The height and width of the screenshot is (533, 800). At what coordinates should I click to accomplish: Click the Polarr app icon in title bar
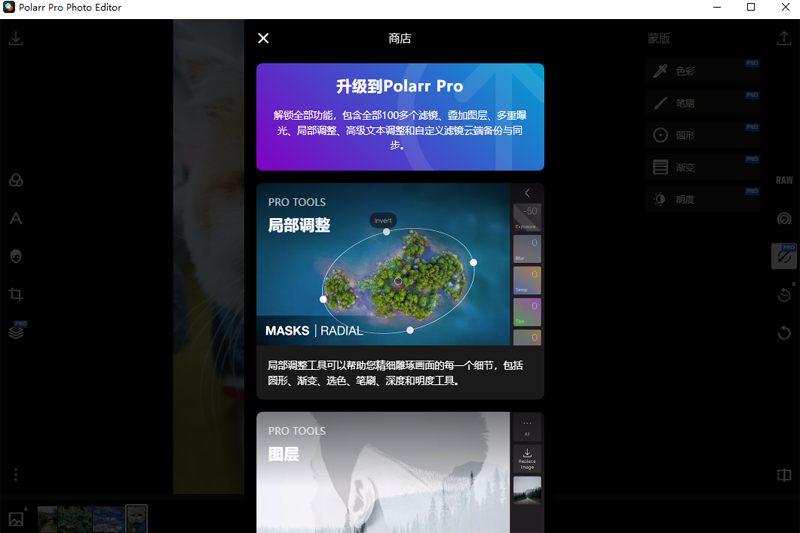pyautogui.click(x=9, y=7)
